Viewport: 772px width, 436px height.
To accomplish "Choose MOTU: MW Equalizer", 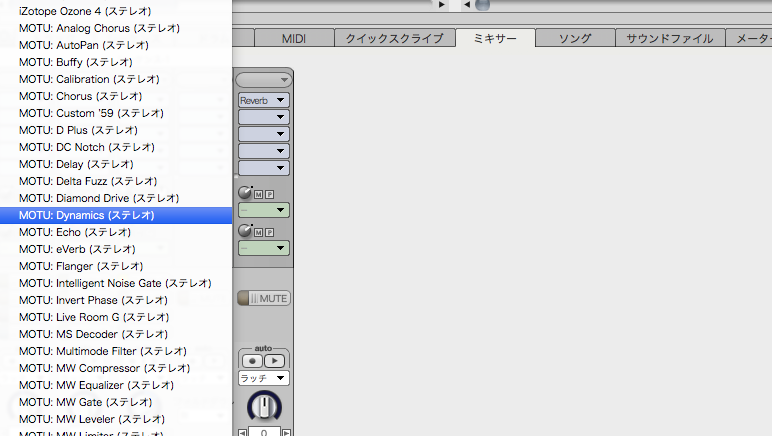I will pos(116,385).
